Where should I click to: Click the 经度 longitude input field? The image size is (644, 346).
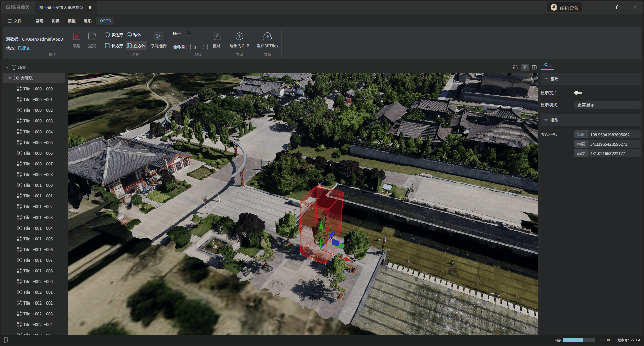point(614,135)
